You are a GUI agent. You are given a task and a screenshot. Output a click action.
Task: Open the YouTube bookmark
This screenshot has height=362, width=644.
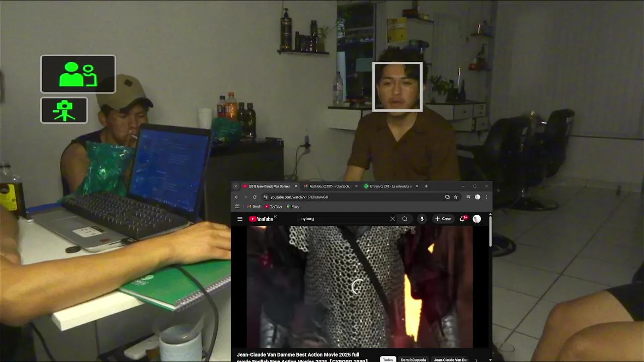click(274, 207)
